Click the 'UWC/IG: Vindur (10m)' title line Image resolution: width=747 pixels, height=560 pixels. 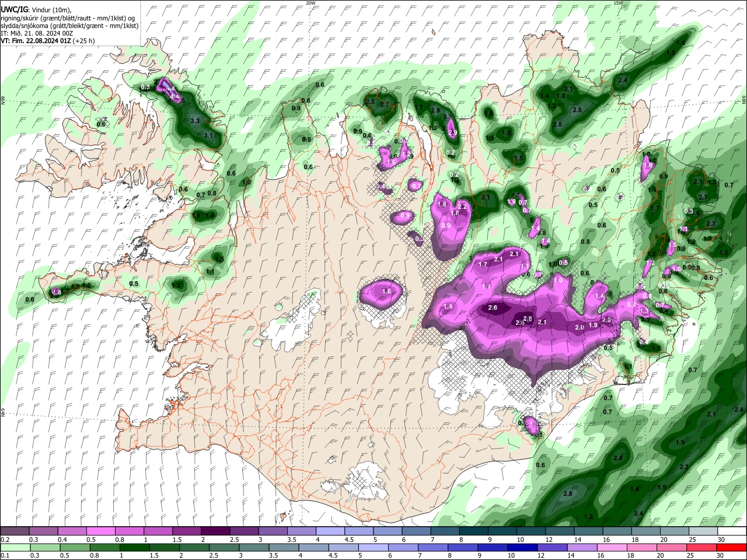[x=36, y=10]
